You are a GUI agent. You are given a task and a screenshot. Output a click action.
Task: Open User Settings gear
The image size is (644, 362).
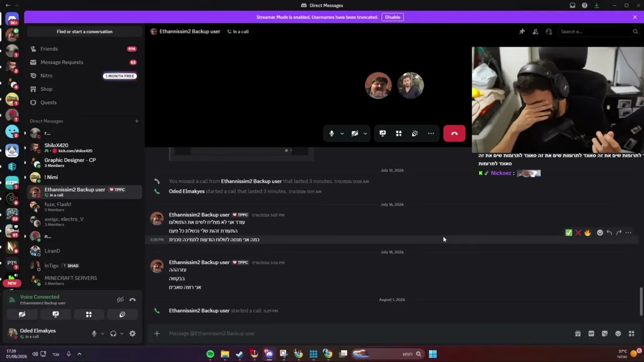(x=132, y=333)
